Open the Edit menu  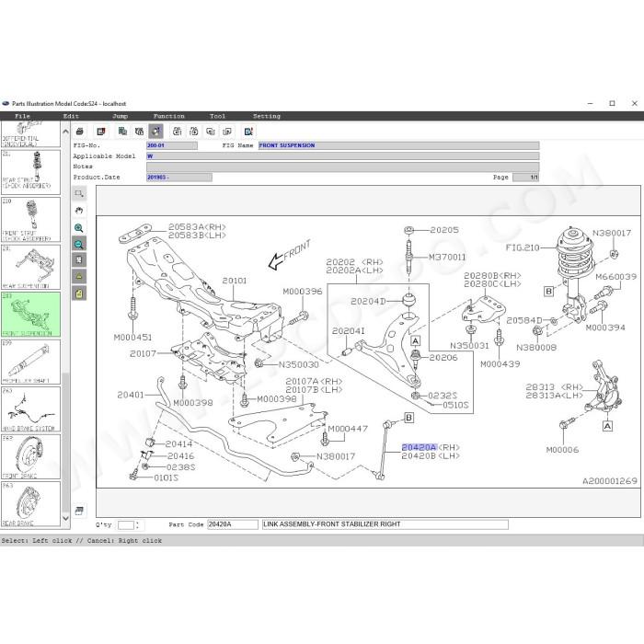point(71,116)
